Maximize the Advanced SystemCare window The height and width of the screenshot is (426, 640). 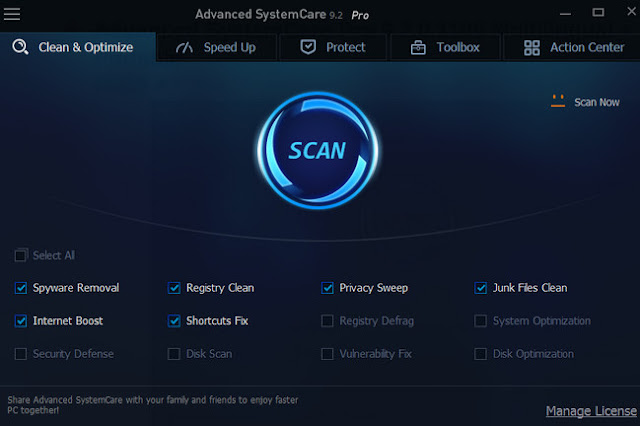click(x=598, y=12)
